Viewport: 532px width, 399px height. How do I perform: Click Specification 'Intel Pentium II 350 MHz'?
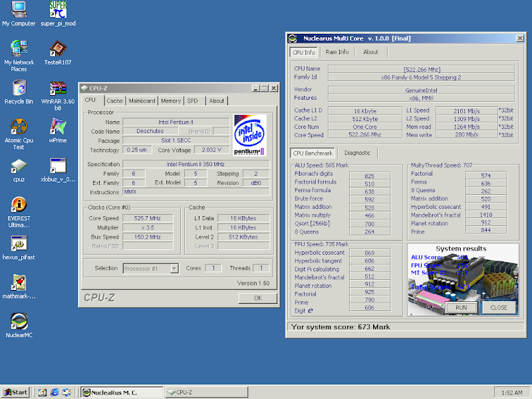[x=196, y=164]
